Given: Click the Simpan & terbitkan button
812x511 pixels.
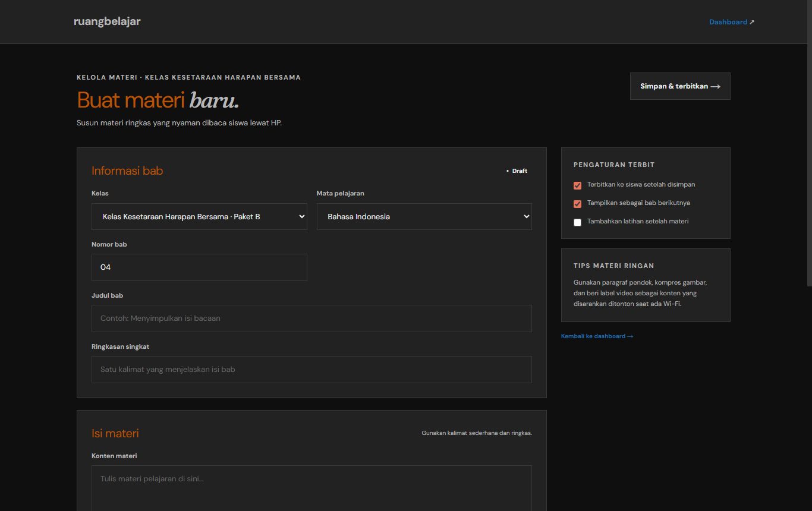Looking at the screenshot, I should point(680,86).
